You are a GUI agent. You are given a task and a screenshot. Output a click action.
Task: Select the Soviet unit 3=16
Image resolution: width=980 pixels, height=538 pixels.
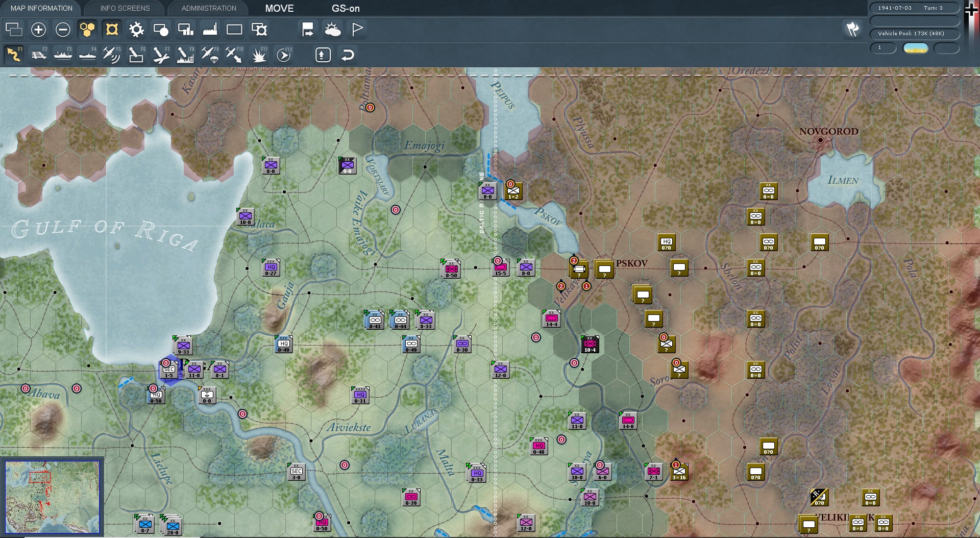coord(679,472)
